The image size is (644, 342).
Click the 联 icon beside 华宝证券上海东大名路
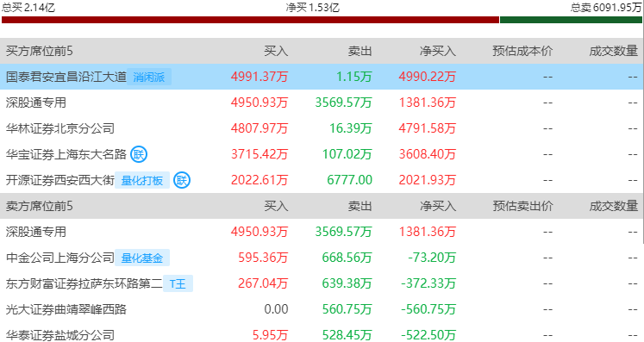(139, 154)
